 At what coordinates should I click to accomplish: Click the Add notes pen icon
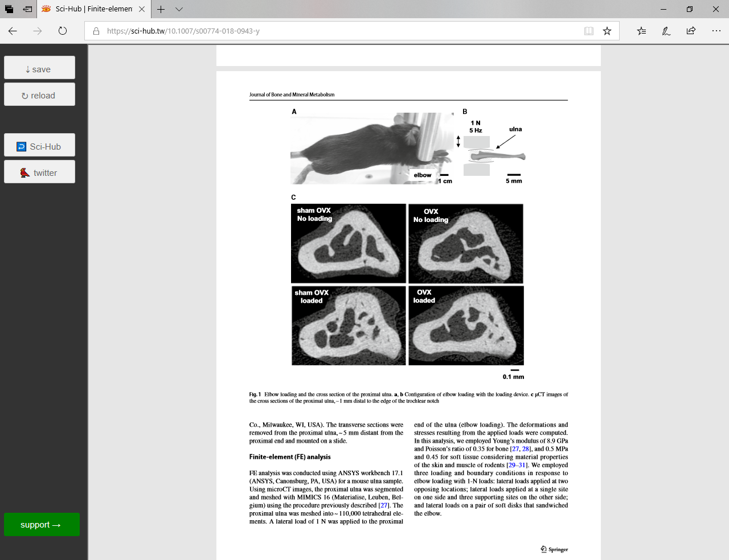tap(666, 31)
